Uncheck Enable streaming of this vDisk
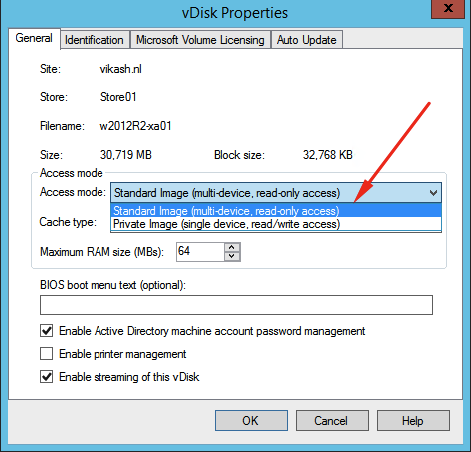Viewport: 471px width, 452px height. point(46,377)
